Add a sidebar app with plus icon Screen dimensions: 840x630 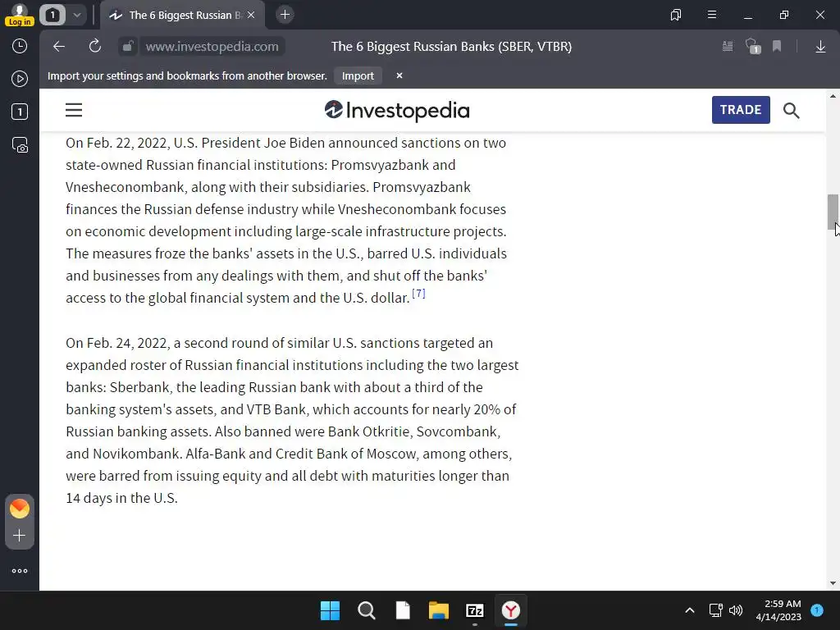click(x=20, y=536)
